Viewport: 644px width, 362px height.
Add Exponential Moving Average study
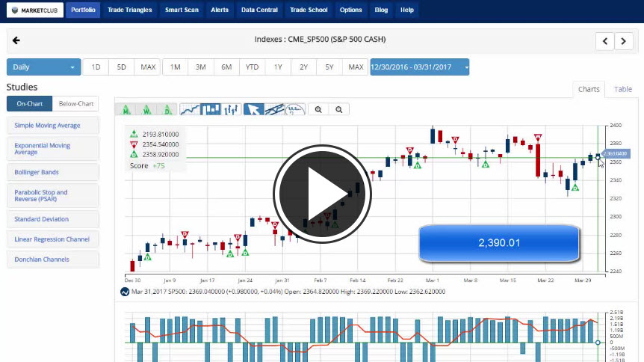click(52, 149)
